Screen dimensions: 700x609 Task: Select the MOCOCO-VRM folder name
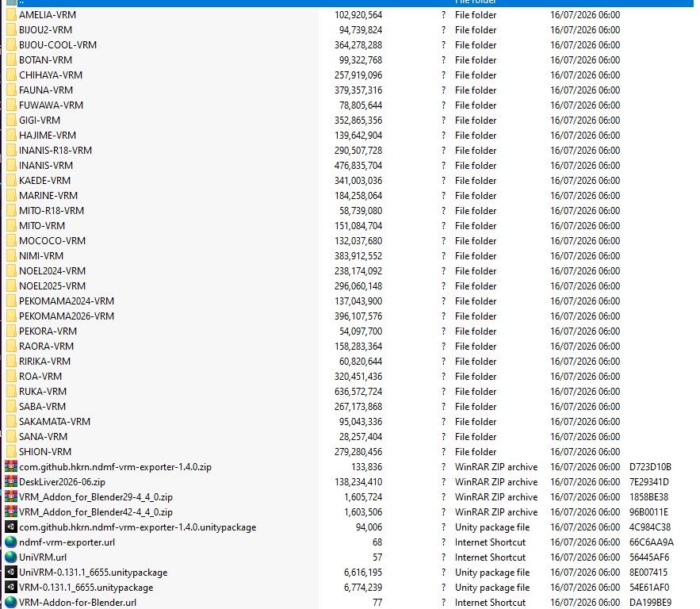[52, 241]
